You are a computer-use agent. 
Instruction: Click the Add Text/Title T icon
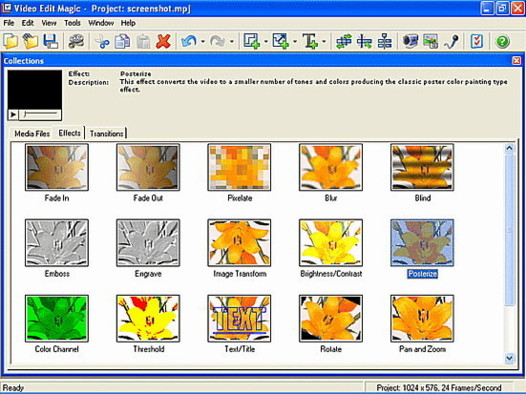310,42
